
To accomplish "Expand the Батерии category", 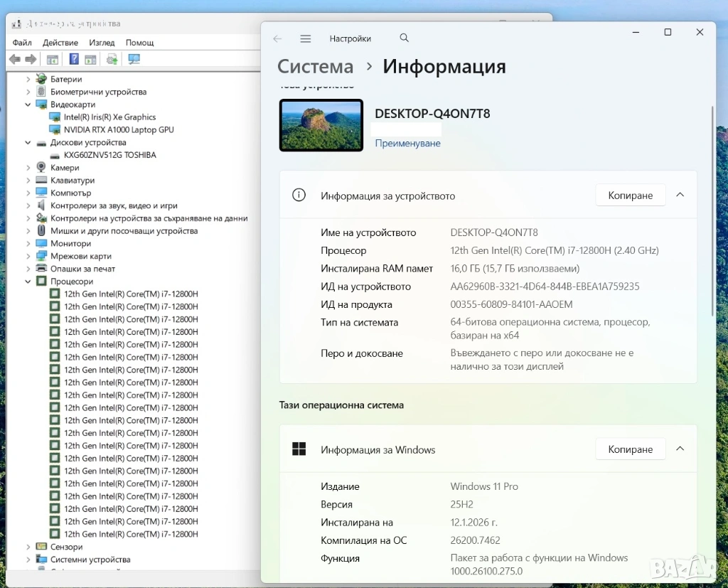I will coord(28,80).
